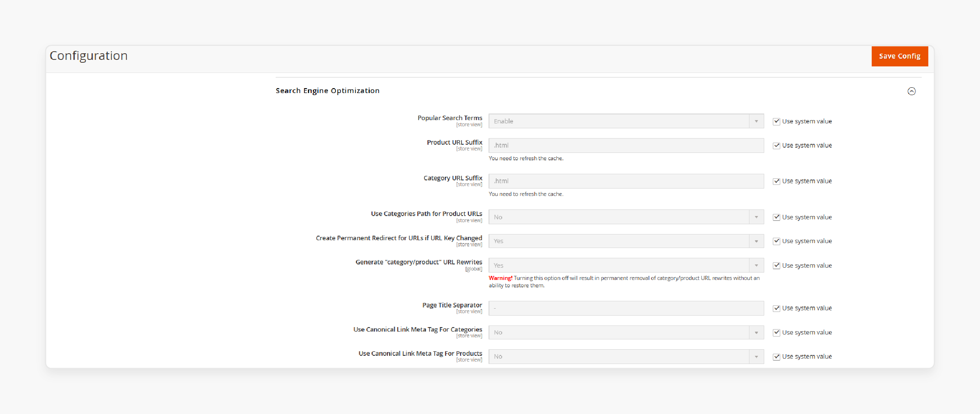980x414 pixels.
Task: Click the Product URL Suffix input field
Action: coord(626,146)
